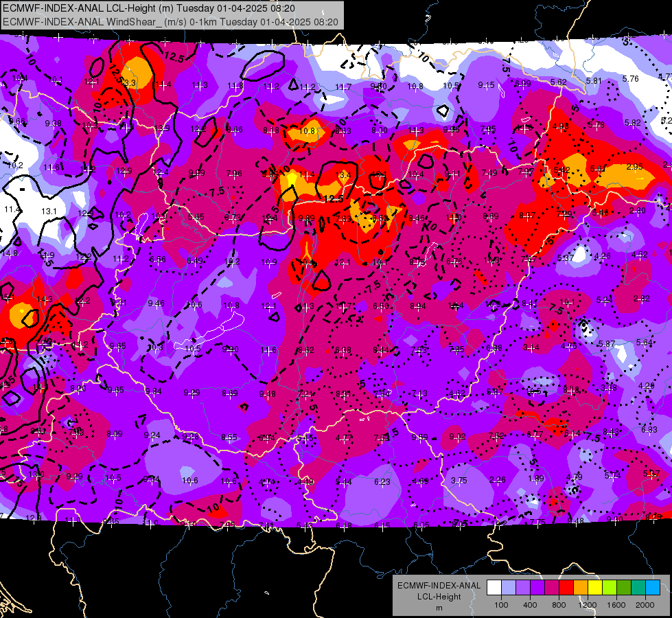The image size is (672, 618).
Task: Select the magenta swatch above 800 label
Action: coord(552,588)
